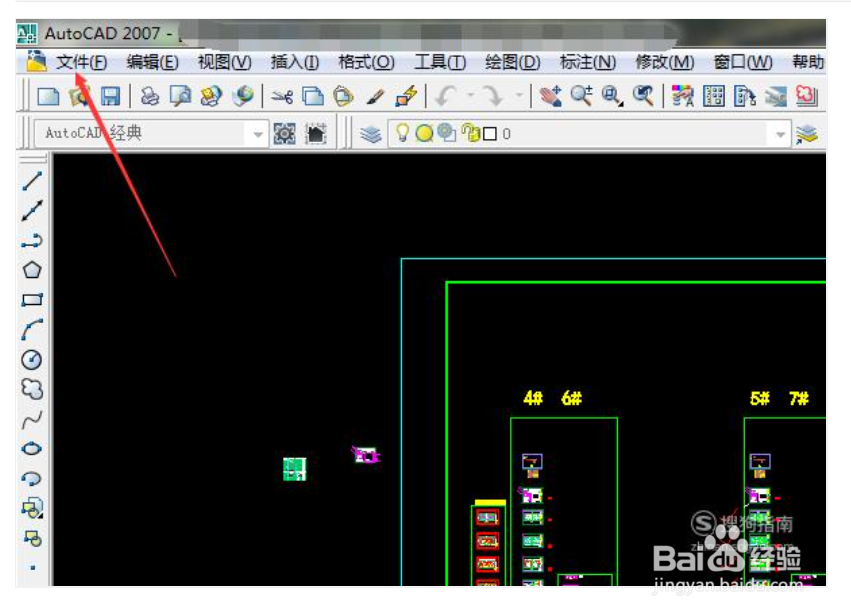Toggle layer 0 on/off light bulb
Screen dimensions: 851x615
[402, 132]
